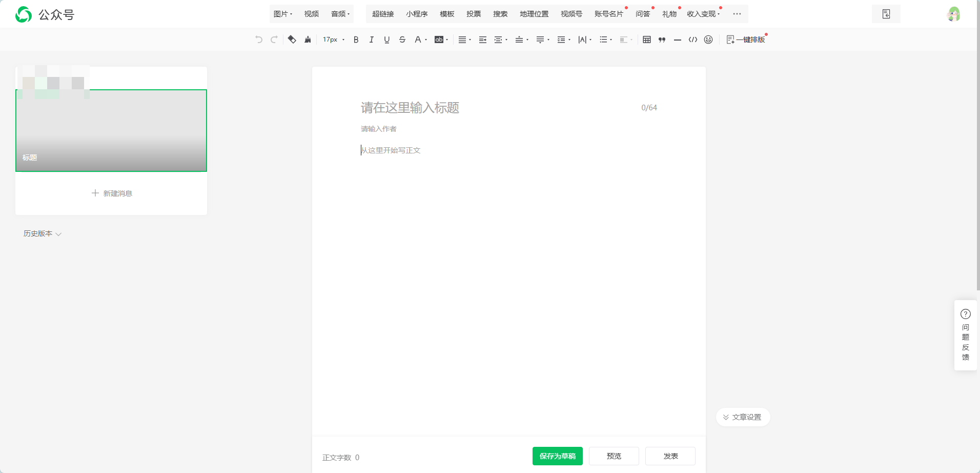Viewport: 980px width, 473px height.
Task: Click the green 保存为草稿 button
Action: (557, 456)
